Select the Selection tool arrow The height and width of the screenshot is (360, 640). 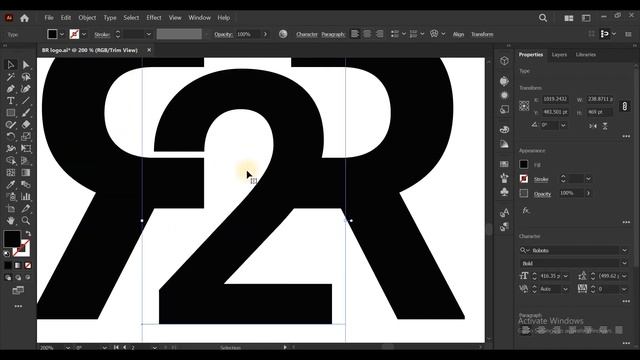(11, 64)
